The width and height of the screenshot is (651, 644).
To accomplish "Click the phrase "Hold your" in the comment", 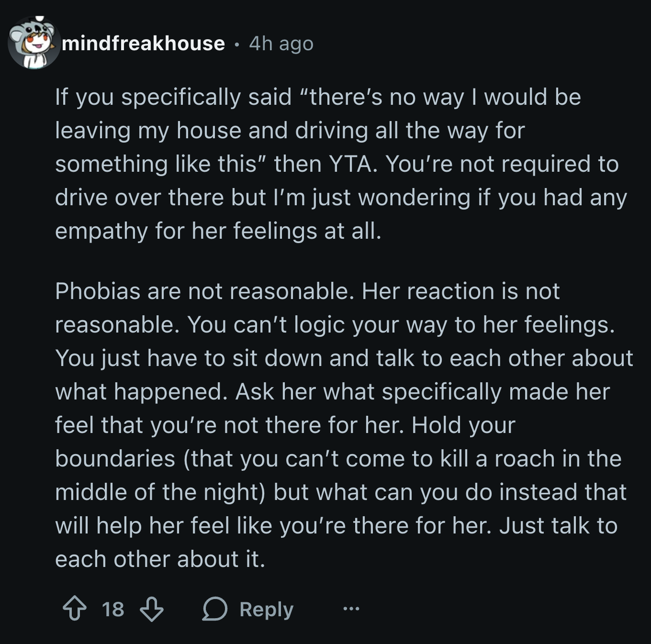I will point(463,425).
